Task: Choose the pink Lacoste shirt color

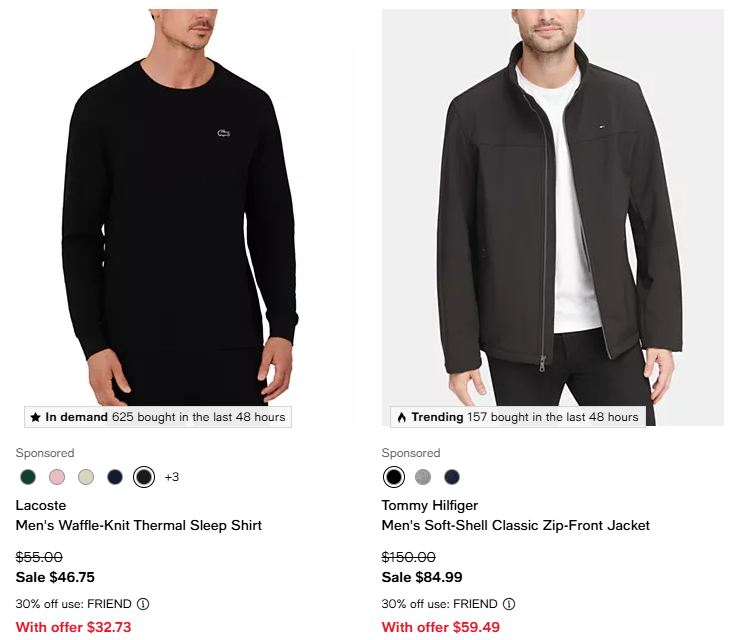Action: tap(57, 477)
